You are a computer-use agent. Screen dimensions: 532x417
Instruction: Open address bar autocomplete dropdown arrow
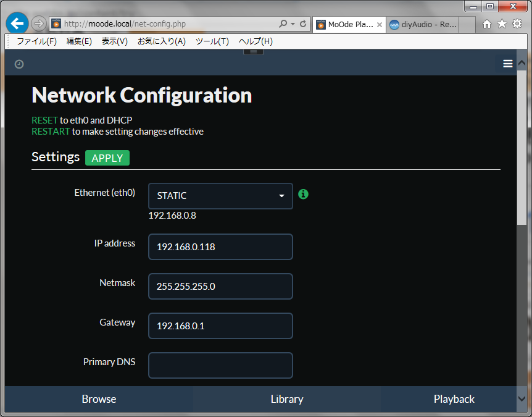pyautogui.click(x=293, y=23)
